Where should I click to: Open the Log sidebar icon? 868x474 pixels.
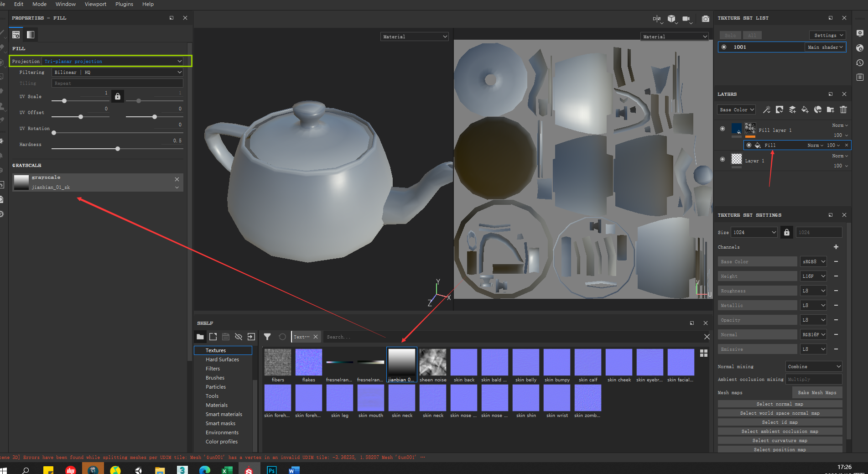pyautogui.click(x=860, y=77)
